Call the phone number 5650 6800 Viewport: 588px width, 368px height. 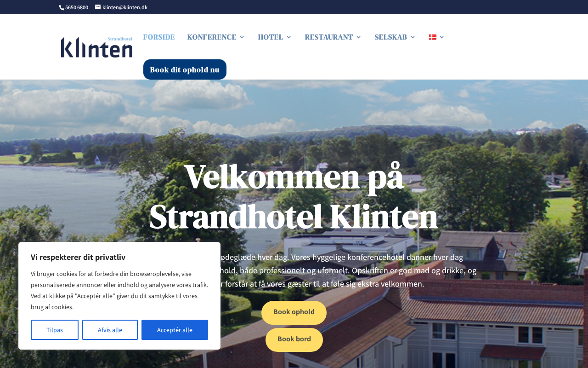(x=77, y=7)
